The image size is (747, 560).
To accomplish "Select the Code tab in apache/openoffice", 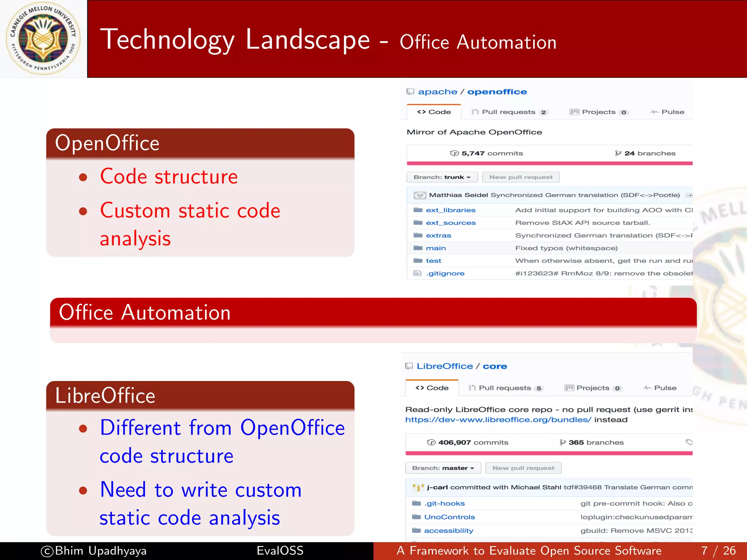I will pos(434,112).
